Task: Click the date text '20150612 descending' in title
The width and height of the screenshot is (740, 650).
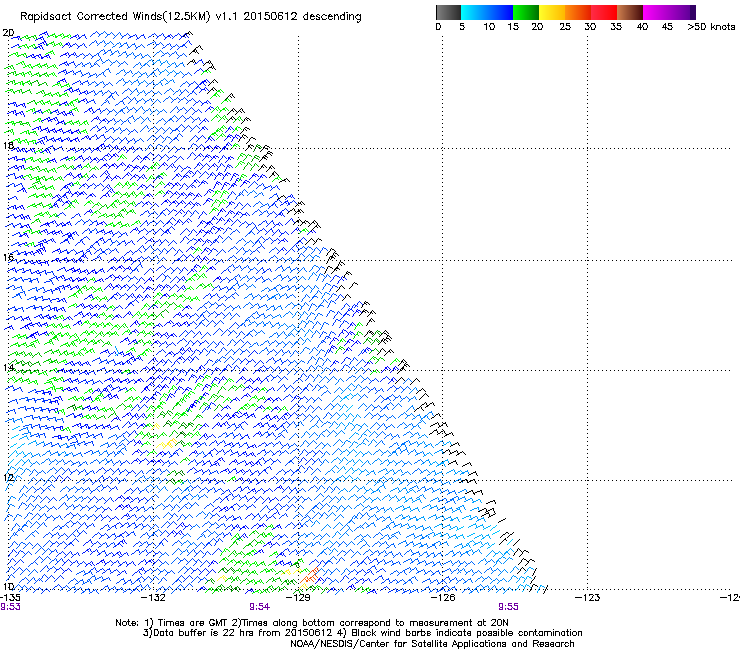Action: [303, 17]
